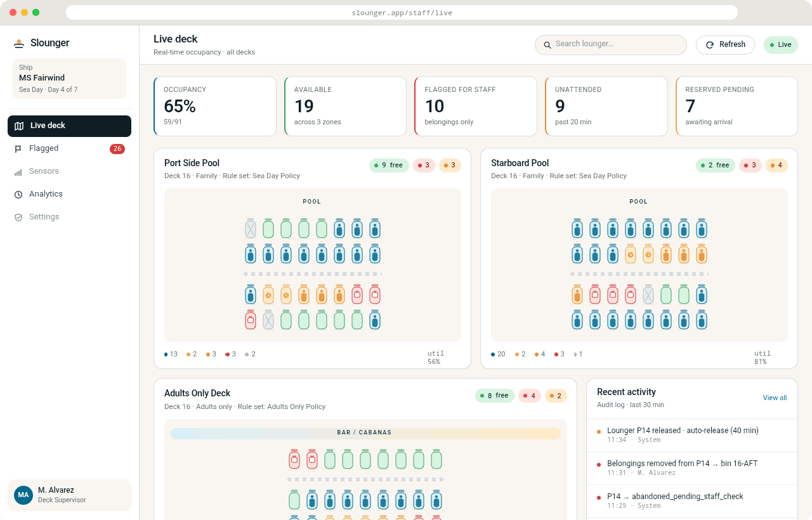Viewport: 812px width, 520px height.
Task: Click the Adults Only Deck heading
Action: [x=197, y=393]
